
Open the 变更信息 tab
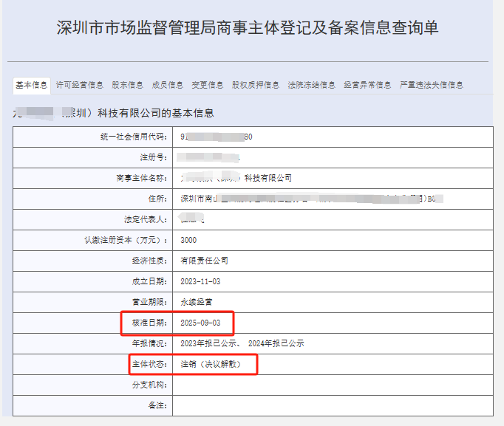(207, 85)
